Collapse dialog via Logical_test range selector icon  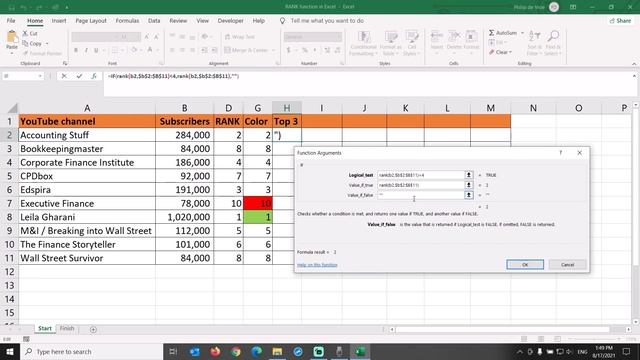(469, 175)
